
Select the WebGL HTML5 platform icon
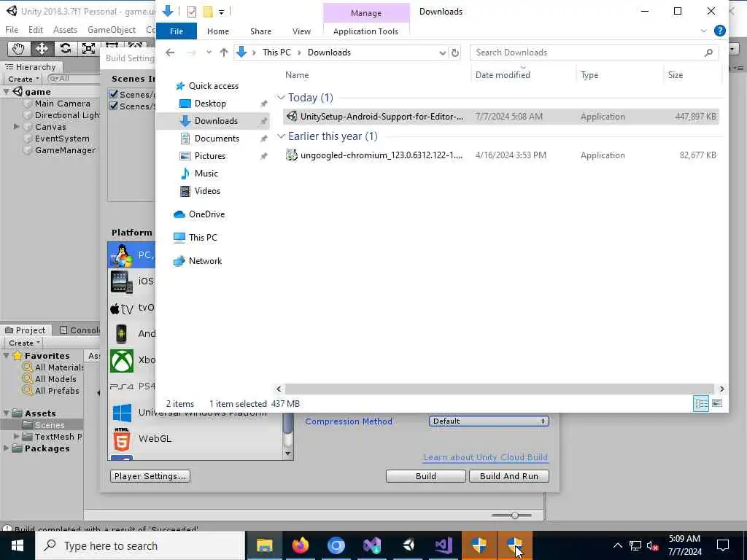122,439
